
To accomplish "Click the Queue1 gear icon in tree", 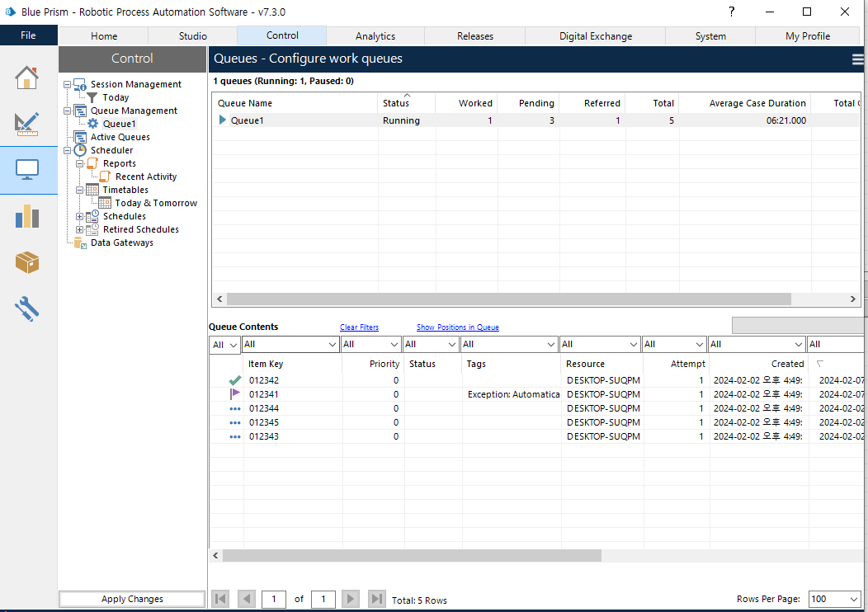I will 93,124.
